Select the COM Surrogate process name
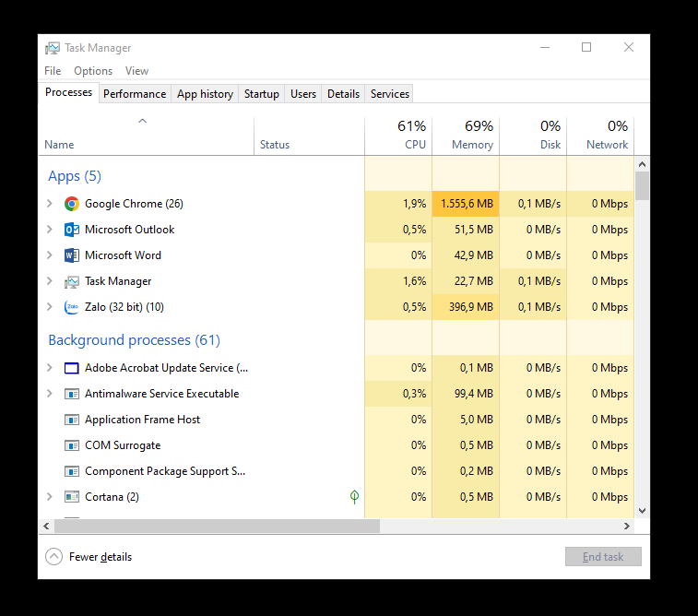 click(123, 445)
